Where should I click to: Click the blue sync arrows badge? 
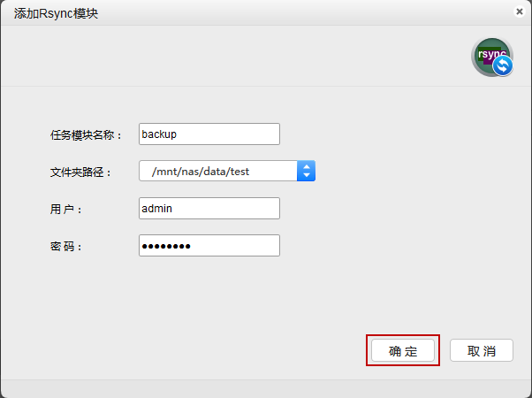click(503, 65)
